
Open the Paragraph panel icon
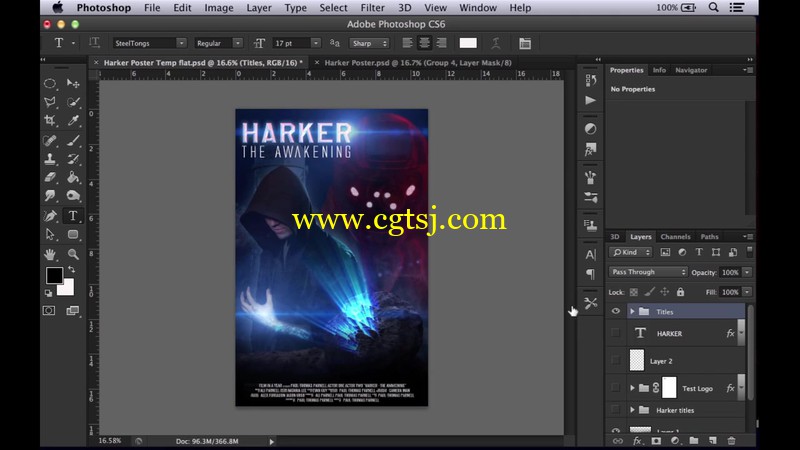tap(590, 274)
